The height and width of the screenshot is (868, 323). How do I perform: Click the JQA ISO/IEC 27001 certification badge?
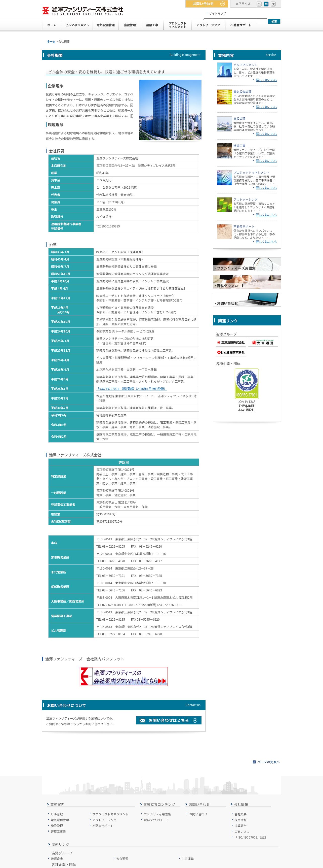pyautogui.click(x=247, y=384)
